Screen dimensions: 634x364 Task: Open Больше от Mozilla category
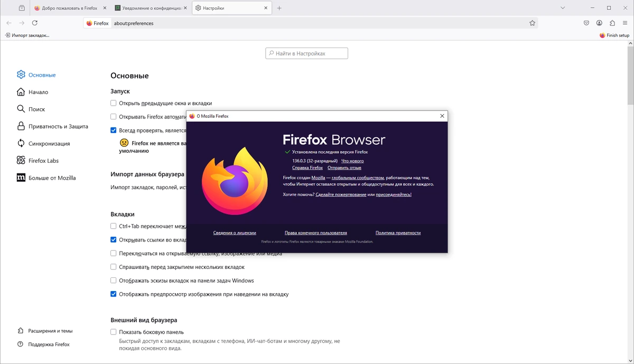[46, 178]
